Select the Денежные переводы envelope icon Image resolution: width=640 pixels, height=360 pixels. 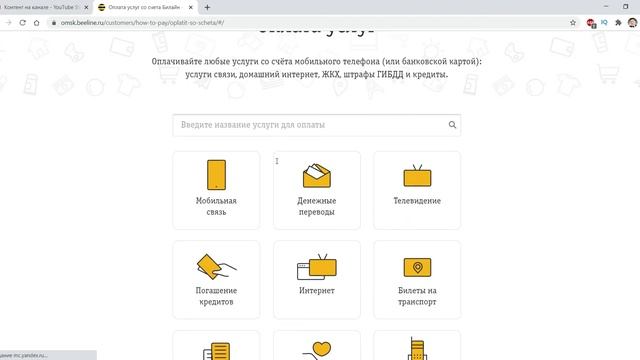pyautogui.click(x=317, y=176)
